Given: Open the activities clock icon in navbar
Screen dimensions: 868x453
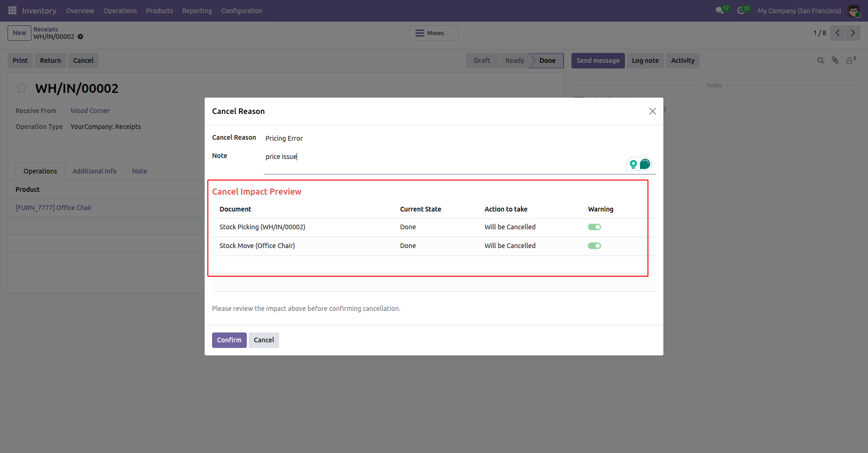Looking at the screenshot, I should 741,10.
